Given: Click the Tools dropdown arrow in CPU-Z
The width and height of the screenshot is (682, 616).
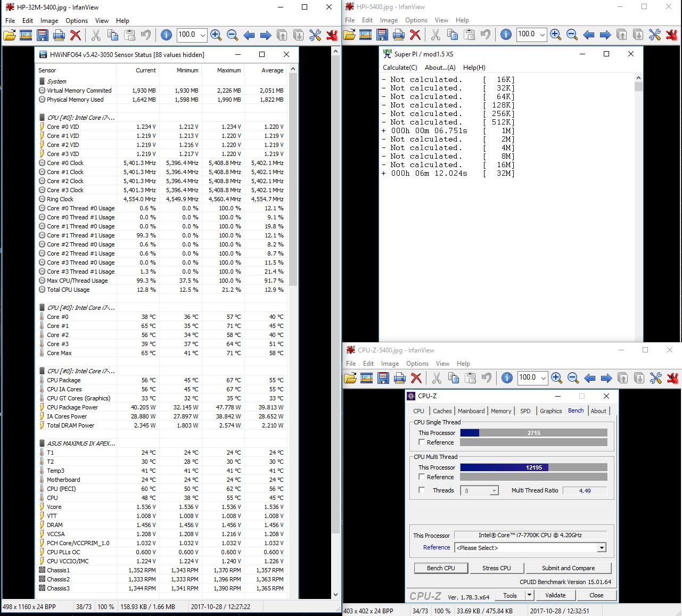Looking at the screenshot, I should pyautogui.click(x=529, y=595).
